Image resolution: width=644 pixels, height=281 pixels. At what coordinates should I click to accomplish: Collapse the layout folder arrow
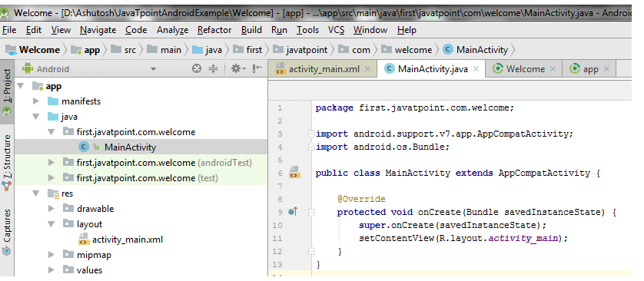point(51,224)
